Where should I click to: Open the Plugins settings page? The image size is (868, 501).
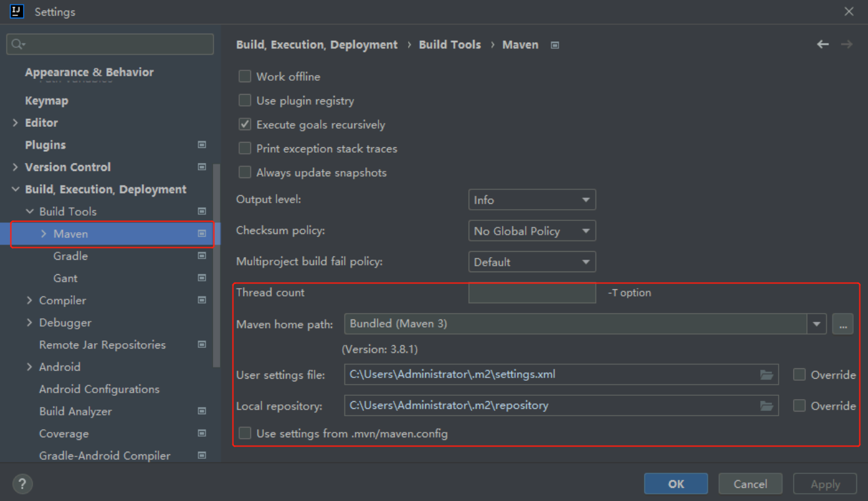(45, 145)
